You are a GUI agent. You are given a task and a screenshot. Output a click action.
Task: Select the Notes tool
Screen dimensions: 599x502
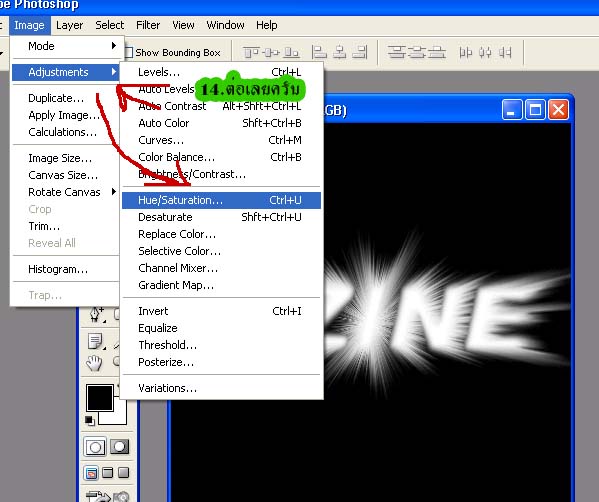point(96,342)
